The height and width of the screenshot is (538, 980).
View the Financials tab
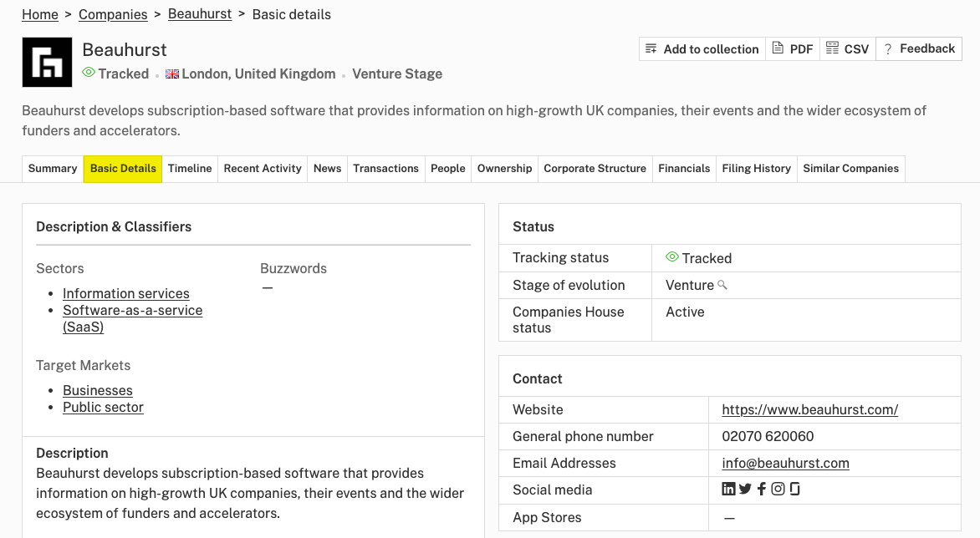coord(684,169)
